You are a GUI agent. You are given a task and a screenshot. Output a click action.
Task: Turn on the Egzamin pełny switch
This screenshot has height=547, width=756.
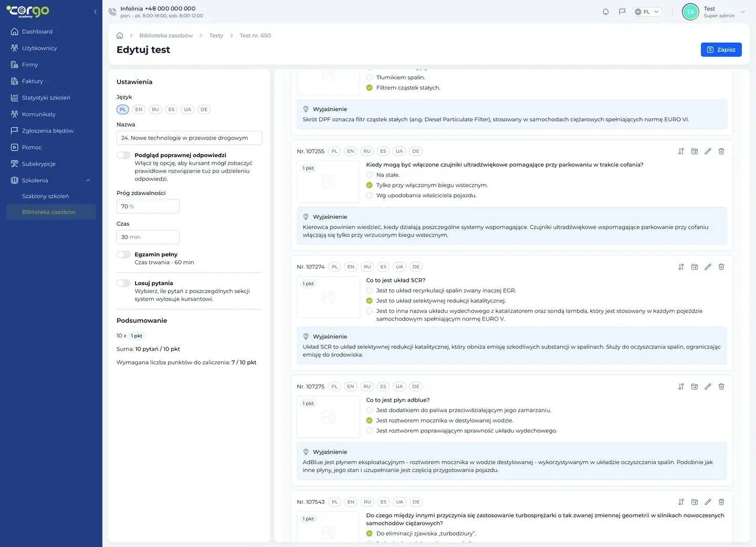pos(124,255)
